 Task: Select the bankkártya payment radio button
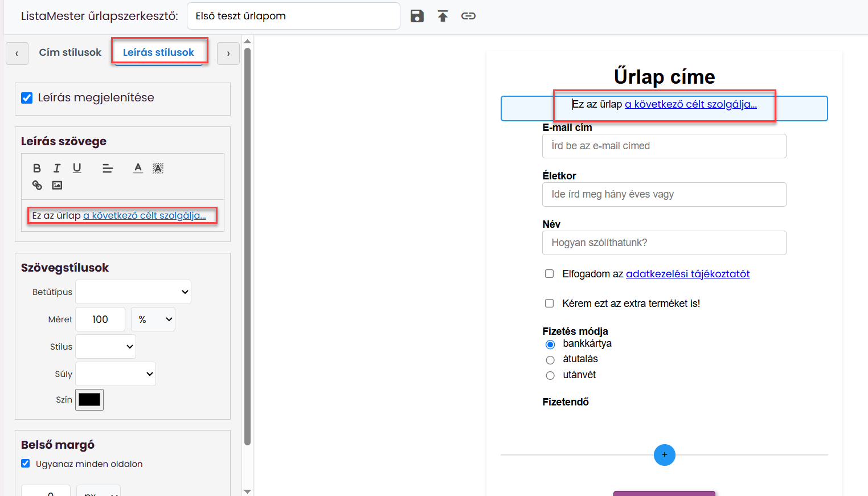click(x=550, y=345)
